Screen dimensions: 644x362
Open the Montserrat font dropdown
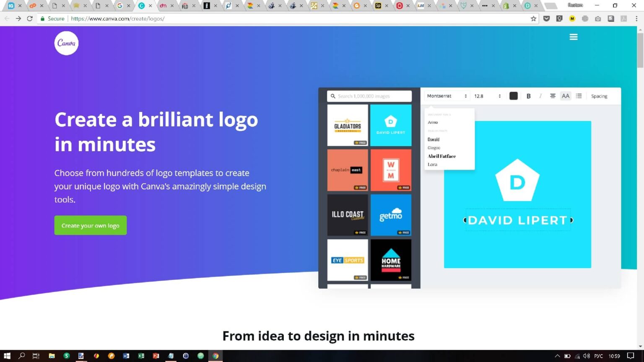447,96
